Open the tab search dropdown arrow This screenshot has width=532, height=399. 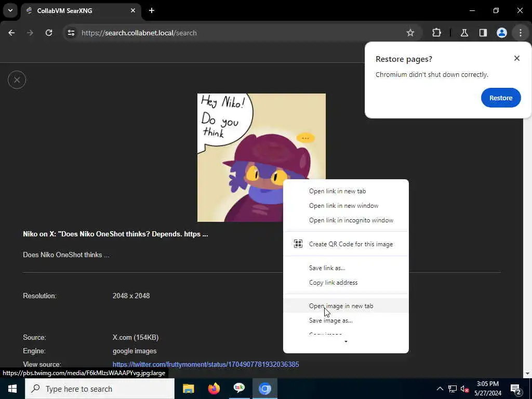pyautogui.click(x=10, y=10)
